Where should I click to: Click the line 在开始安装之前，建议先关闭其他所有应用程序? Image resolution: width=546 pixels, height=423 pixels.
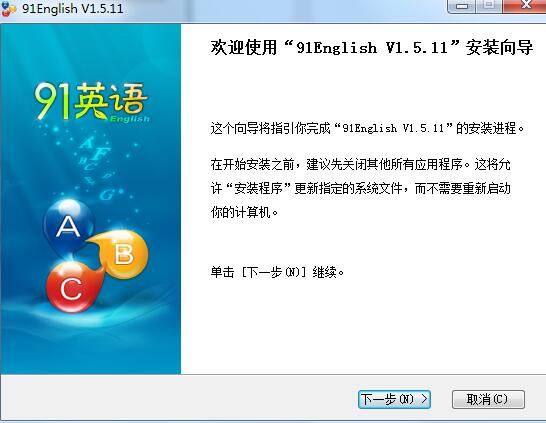(x=336, y=164)
